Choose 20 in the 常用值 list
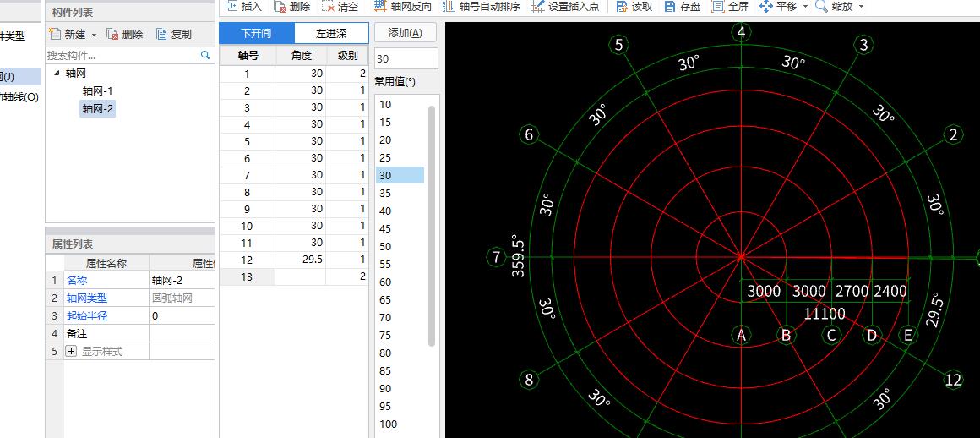This screenshot has height=438, width=980. click(x=400, y=140)
